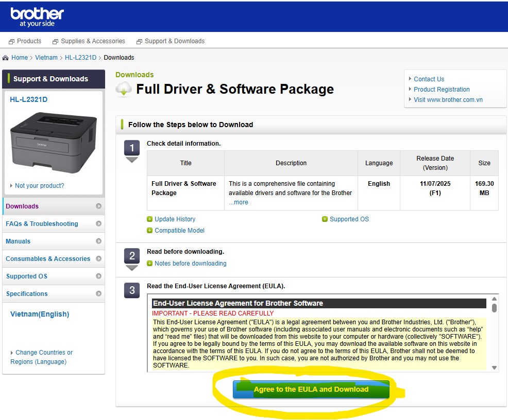Image resolution: width=508 pixels, height=420 pixels.
Task: Select FAQs & Troubleshooting in sidebar
Action: (x=42, y=224)
